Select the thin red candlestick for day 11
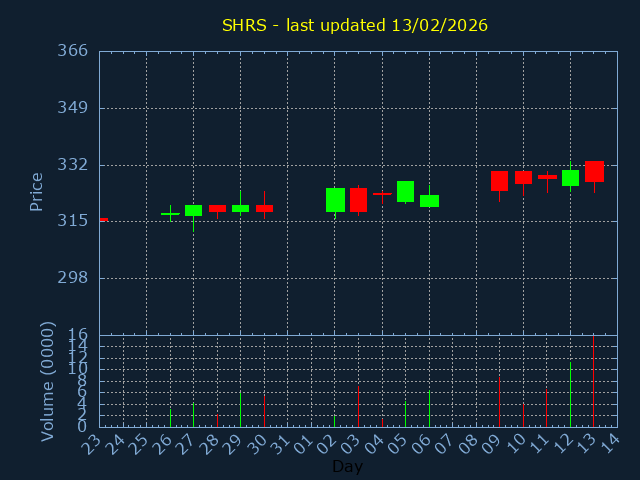 click(547, 177)
